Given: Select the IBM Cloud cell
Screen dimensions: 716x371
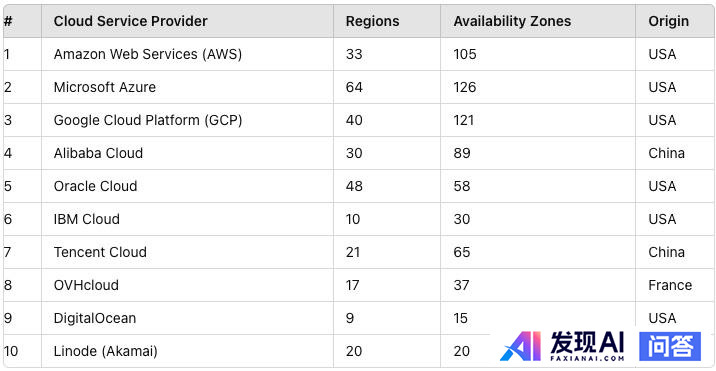Looking at the screenshot, I should point(187,219).
